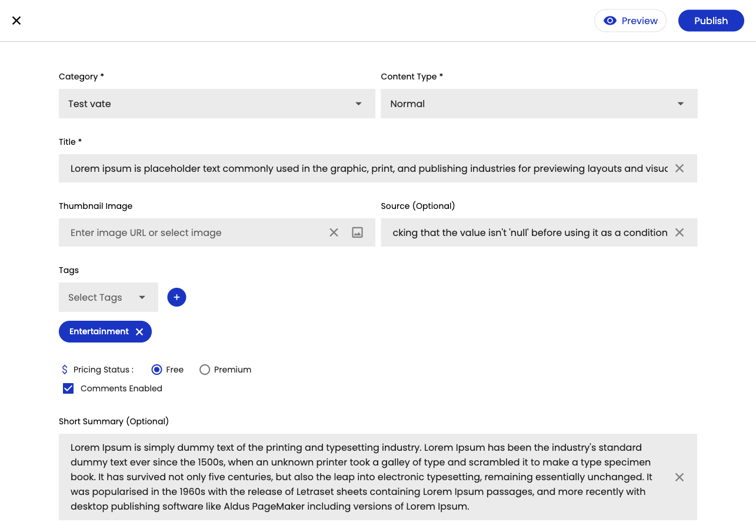Open the Category dropdown
The image size is (756, 532).
pos(217,104)
